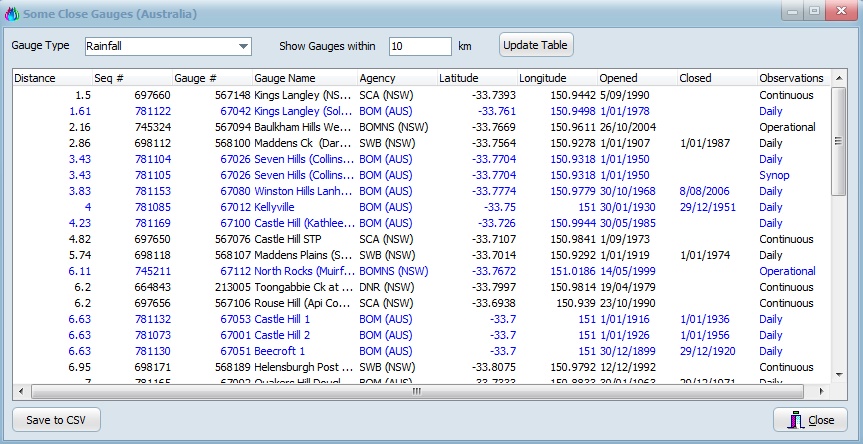Click the Save to CSV button
The width and height of the screenshot is (863, 444).
(x=56, y=420)
